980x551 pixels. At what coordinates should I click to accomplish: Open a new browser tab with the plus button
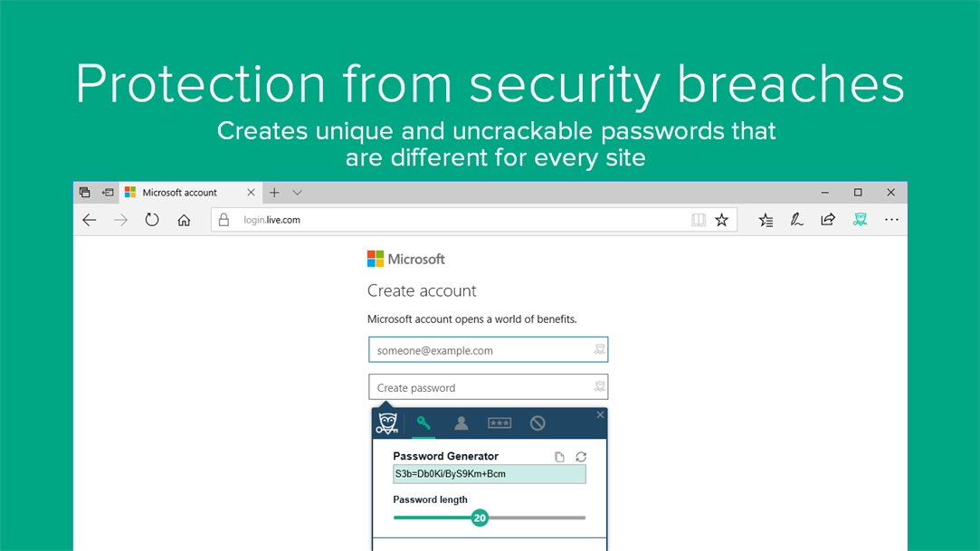coord(274,192)
